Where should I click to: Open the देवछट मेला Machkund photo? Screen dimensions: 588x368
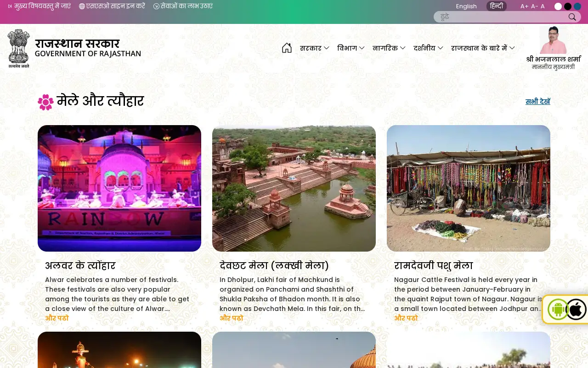(294, 188)
